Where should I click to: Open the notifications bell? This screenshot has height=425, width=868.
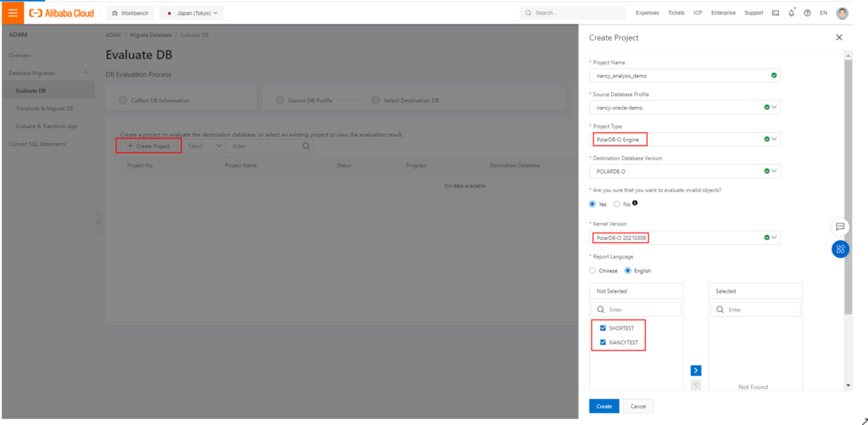click(x=791, y=13)
